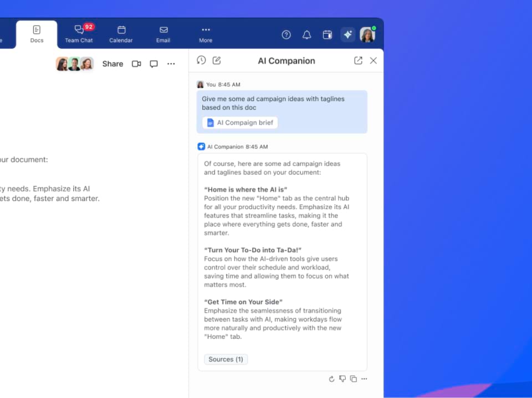Go to the Calendar tab

(x=121, y=34)
